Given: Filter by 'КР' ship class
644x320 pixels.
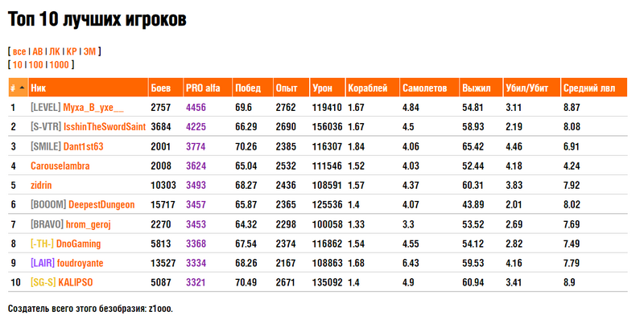Looking at the screenshot, I should tap(72, 51).
